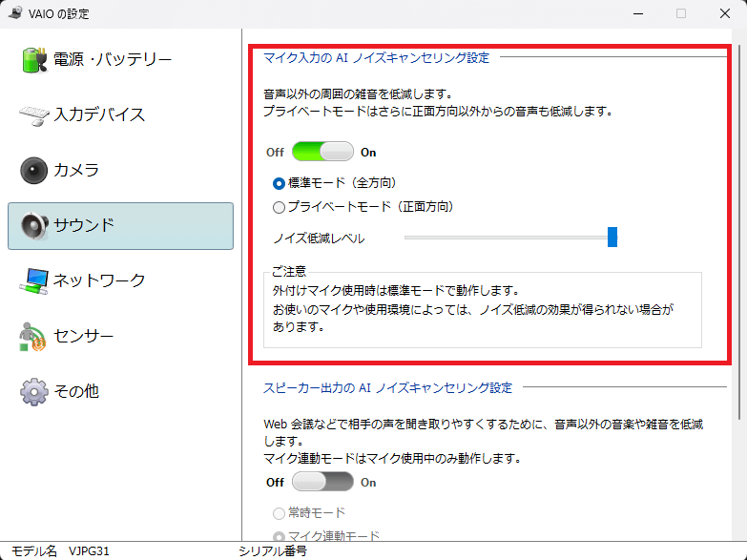The image size is (747, 560).
Task: Open 入力デバイス settings category
Action: 120,114
